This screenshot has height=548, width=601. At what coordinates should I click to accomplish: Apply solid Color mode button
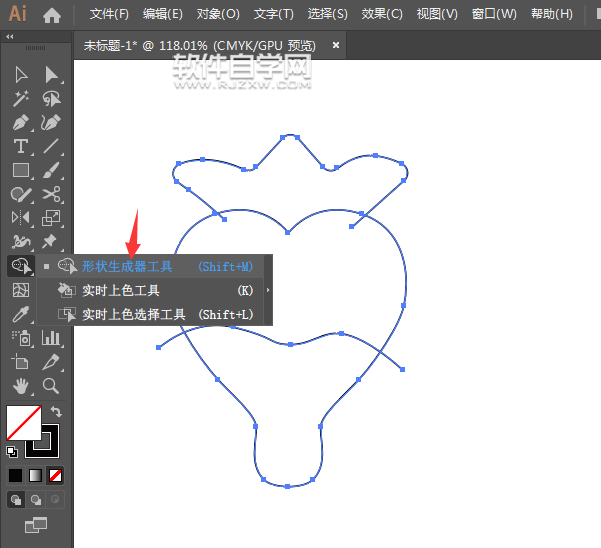[16, 476]
